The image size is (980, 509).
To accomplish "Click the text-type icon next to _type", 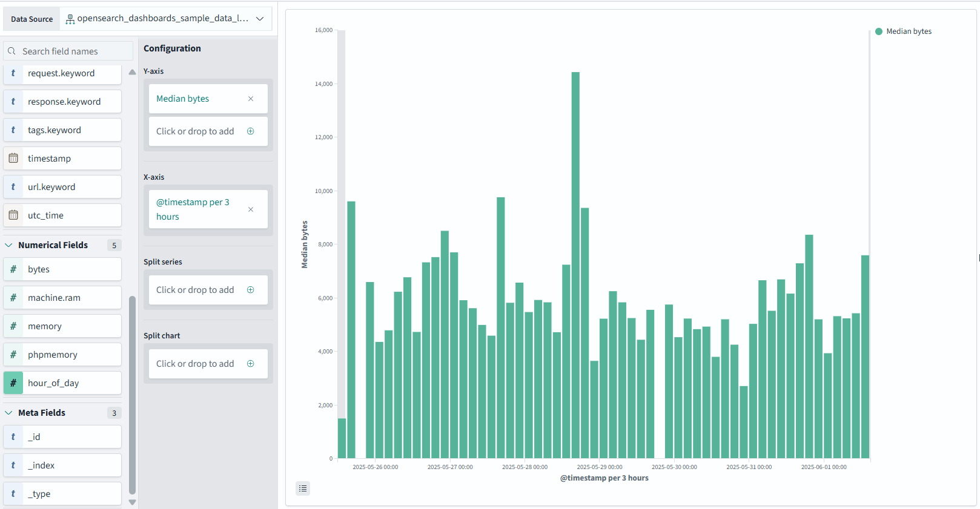I will (13, 494).
